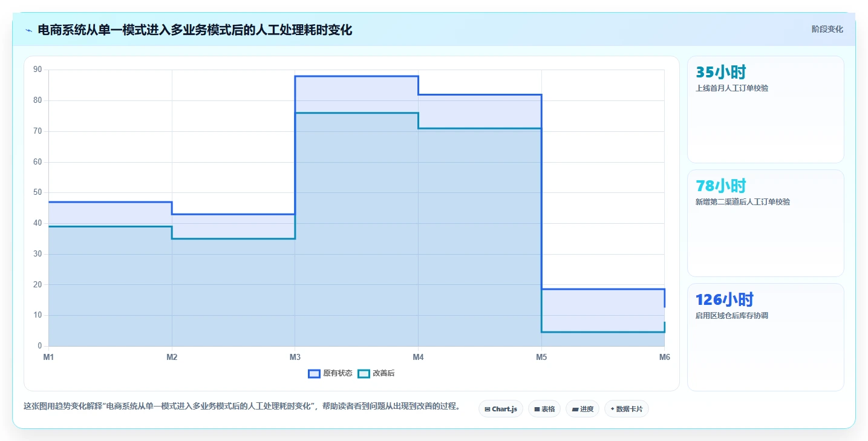Image resolution: width=868 pixels, height=441 pixels.
Task: Click the 原有状态 legend label
Action: coord(338,373)
